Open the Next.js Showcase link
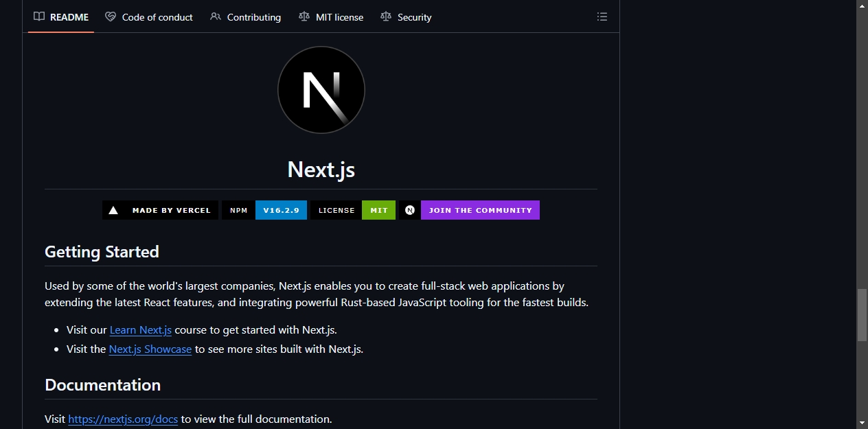The height and width of the screenshot is (429, 868). (150, 349)
